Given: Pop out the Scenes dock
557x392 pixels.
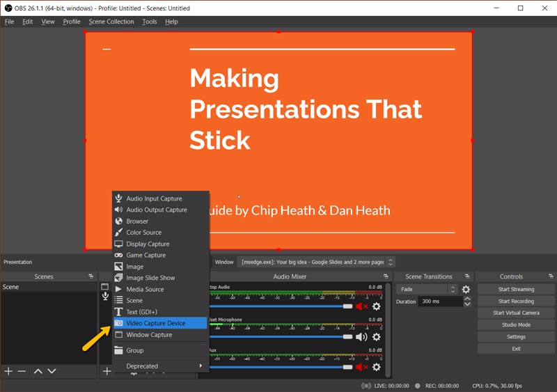Looking at the screenshot, I should pos(91,276).
